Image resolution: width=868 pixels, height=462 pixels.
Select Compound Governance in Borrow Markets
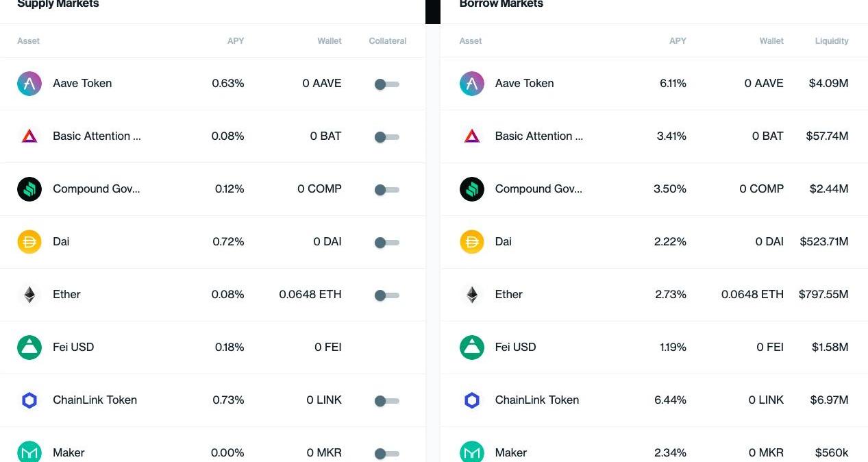pyautogui.click(x=538, y=189)
